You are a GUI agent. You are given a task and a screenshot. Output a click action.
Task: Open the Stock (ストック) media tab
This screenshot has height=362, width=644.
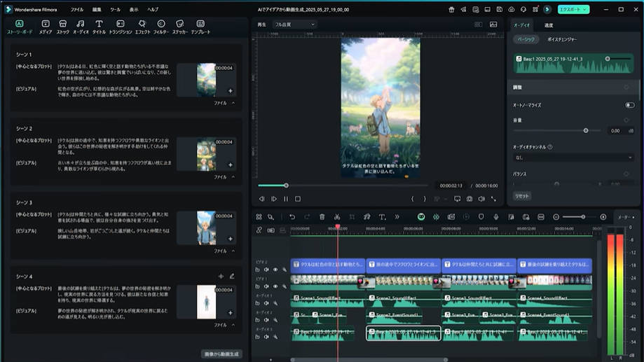pos(63,27)
